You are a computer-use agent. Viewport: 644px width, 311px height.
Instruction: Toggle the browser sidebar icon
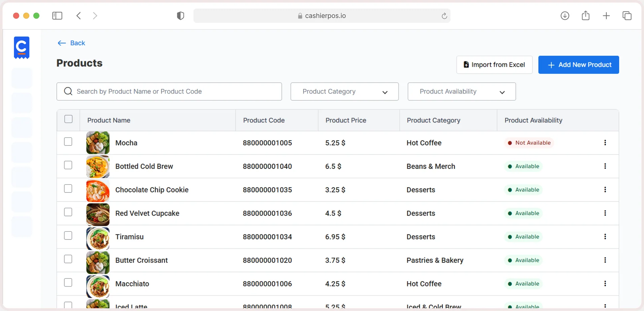tap(57, 16)
